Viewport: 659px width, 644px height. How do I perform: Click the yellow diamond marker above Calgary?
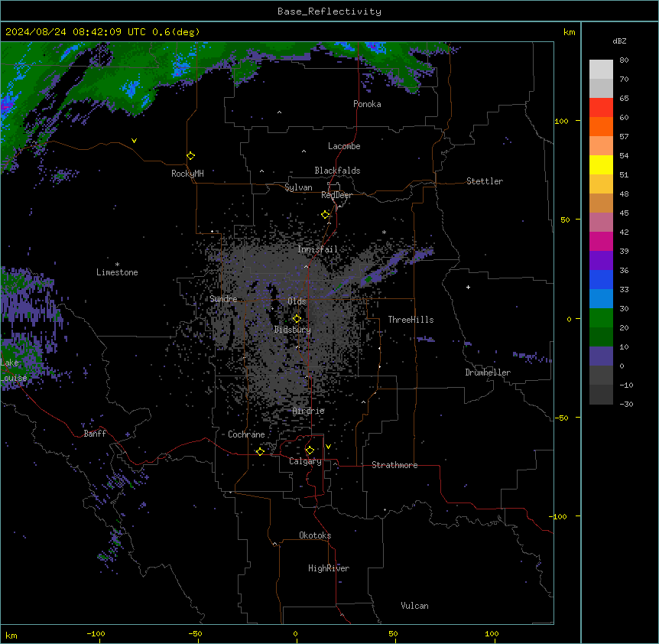coord(310,450)
